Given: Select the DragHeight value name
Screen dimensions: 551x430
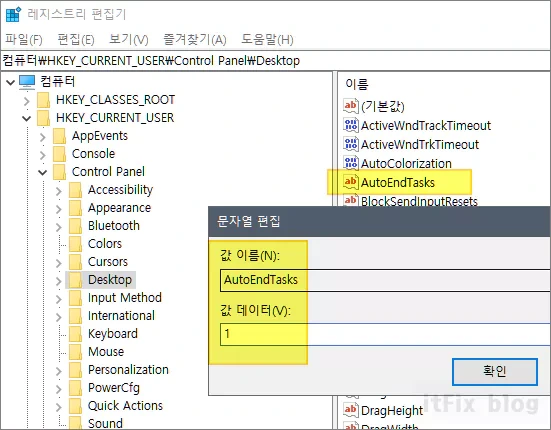Looking at the screenshot, I should click(392, 410).
